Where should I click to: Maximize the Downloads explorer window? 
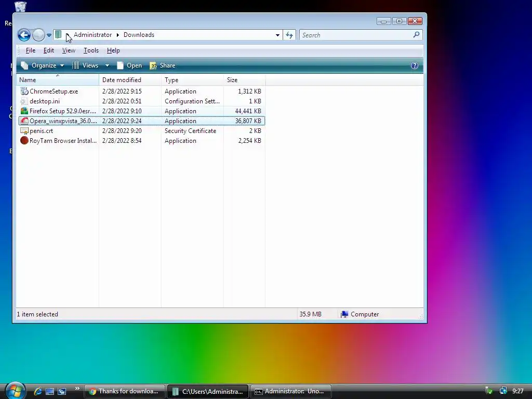coord(400,21)
